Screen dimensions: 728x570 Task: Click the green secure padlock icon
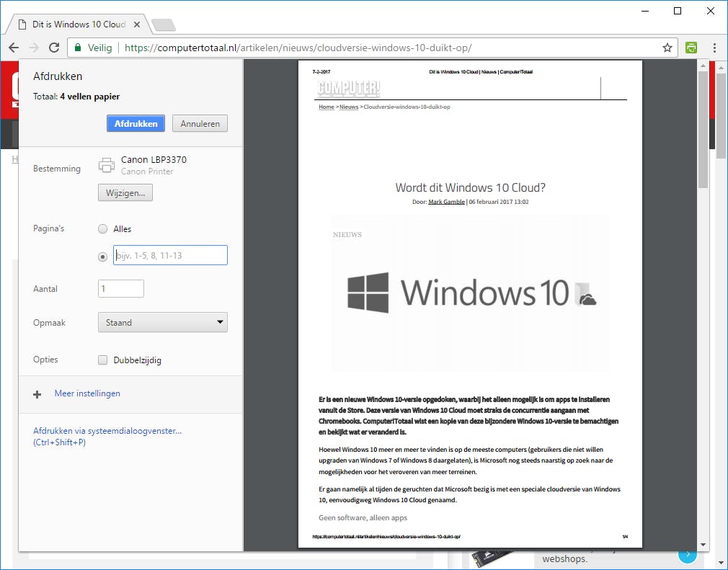pyautogui.click(x=78, y=48)
